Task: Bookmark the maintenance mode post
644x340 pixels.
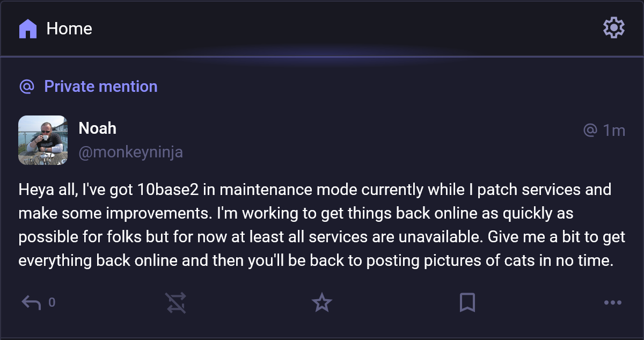Action: 467,303
